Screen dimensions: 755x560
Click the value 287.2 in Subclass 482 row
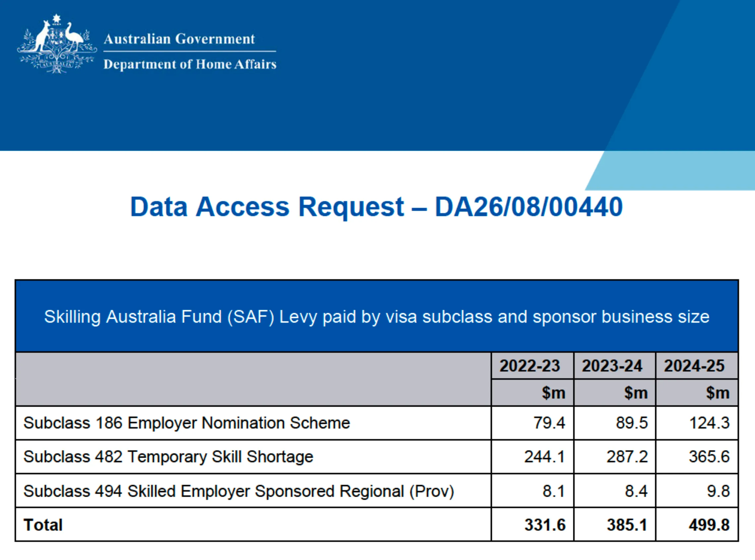click(627, 457)
